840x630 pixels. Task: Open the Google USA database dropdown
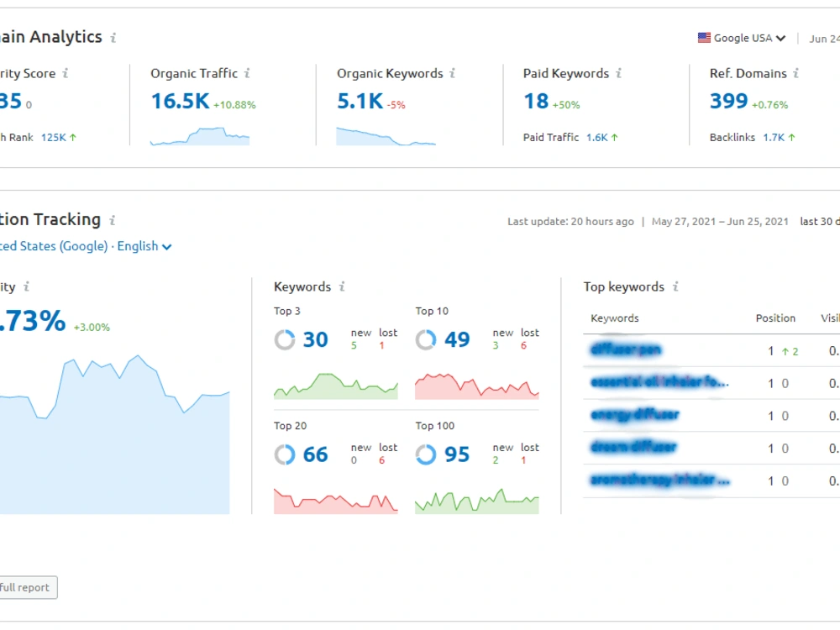coord(742,38)
